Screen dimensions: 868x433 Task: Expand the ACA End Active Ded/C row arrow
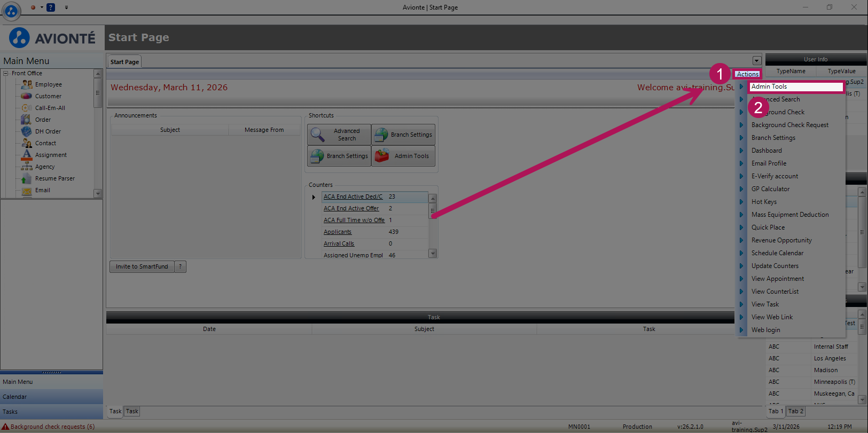click(314, 197)
